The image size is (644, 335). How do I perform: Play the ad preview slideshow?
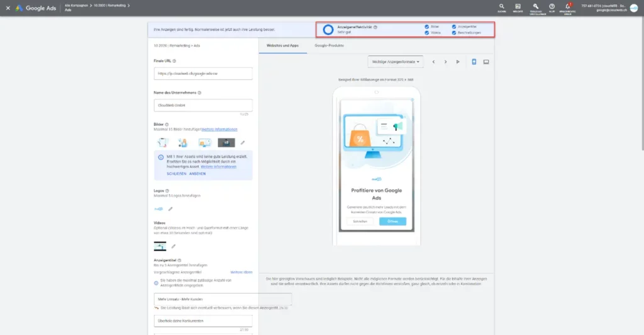(x=458, y=62)
